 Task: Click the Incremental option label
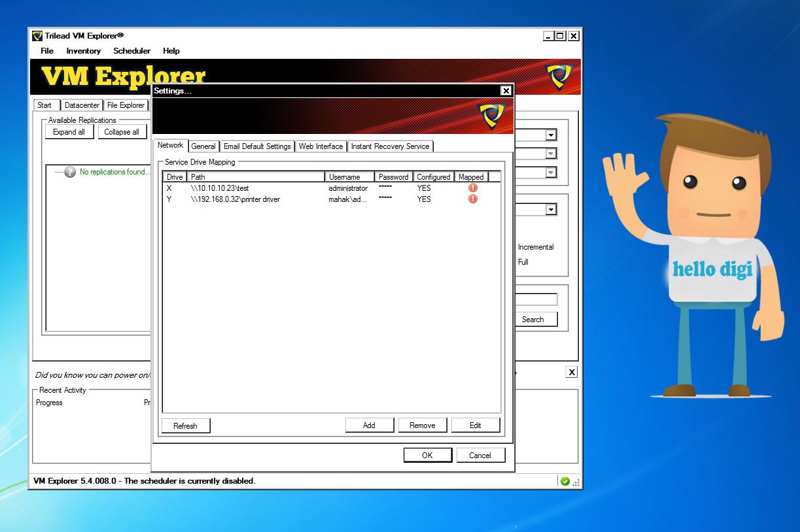click(536, 247)
